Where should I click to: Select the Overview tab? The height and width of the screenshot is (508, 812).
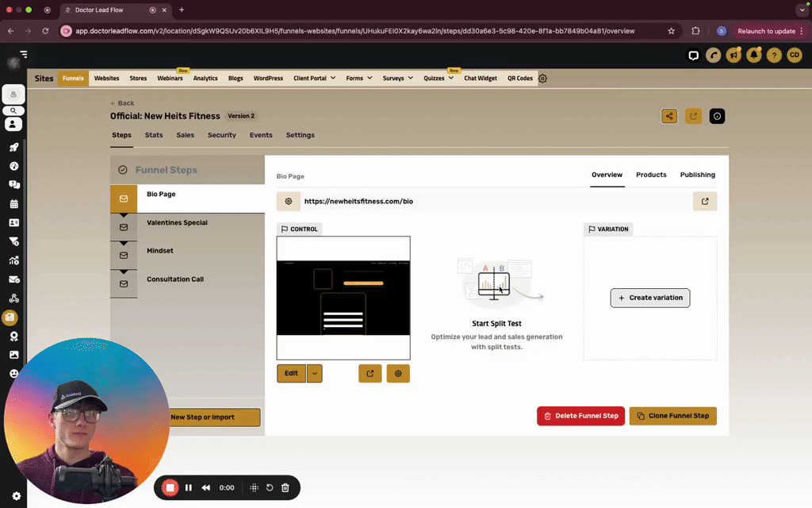[x=607, y=175]
